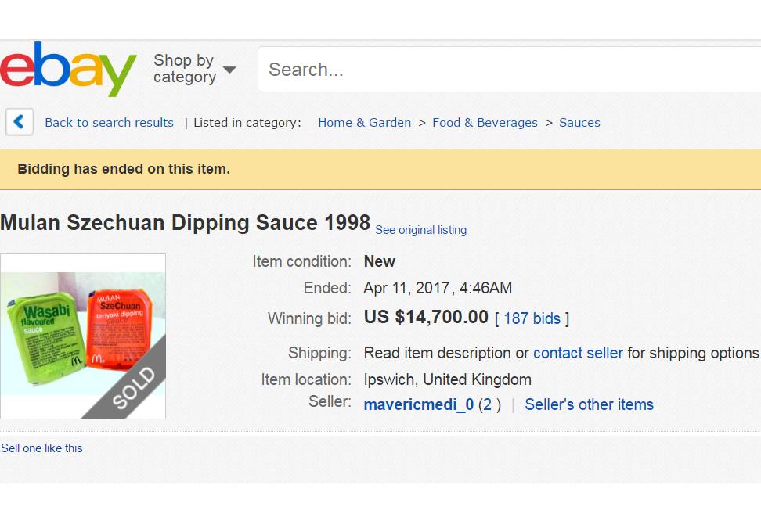Viewport: 761px width, 532px height.
Task: Open the Shop by category dropdown
Action: tap(194, 69)
